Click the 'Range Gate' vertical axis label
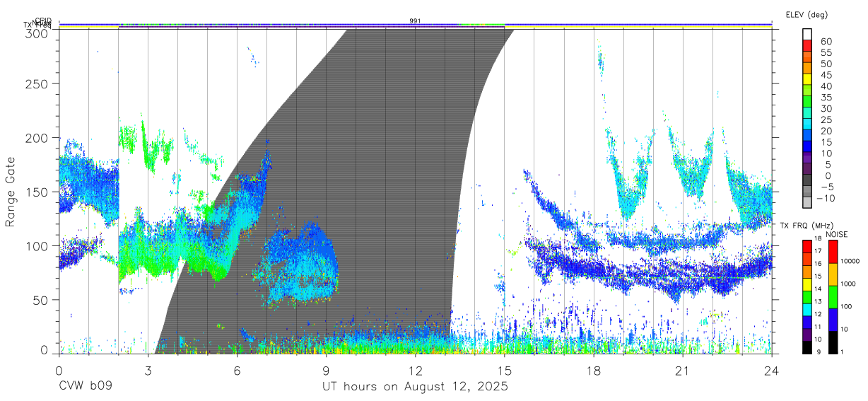Screen dimensions: 868x401 coord(11,192)
